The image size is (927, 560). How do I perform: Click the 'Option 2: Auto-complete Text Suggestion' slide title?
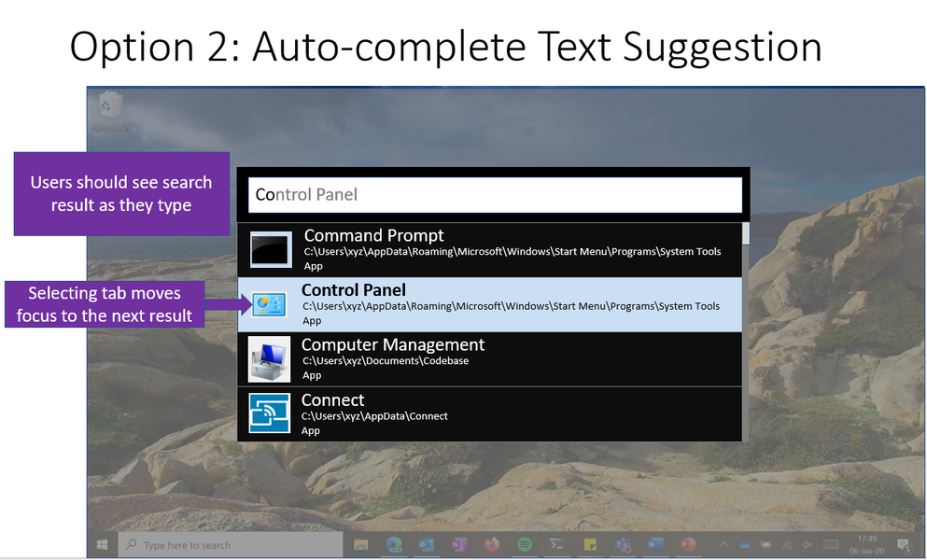pos(446,47)
